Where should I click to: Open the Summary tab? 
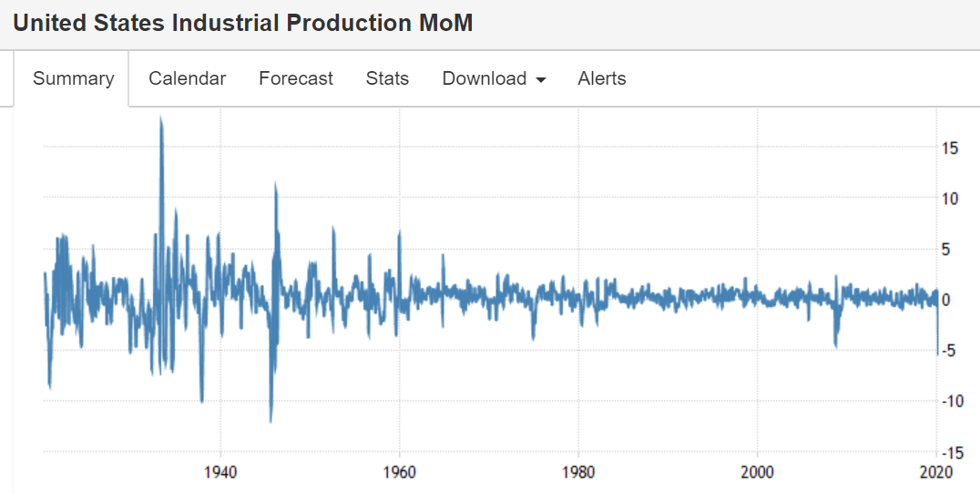(x=73, y=78)
